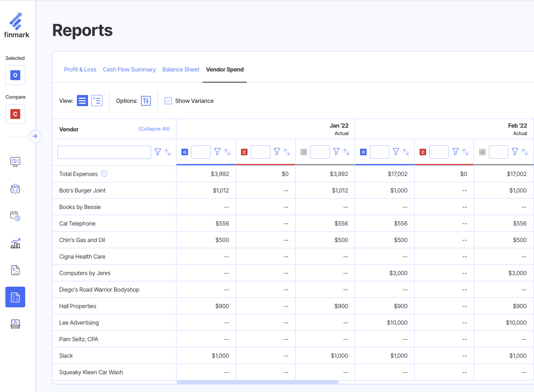Open the calendar with dollar icon in sidebar
Image resolution: width=534 pixels, height=392 pixels.
15,216
